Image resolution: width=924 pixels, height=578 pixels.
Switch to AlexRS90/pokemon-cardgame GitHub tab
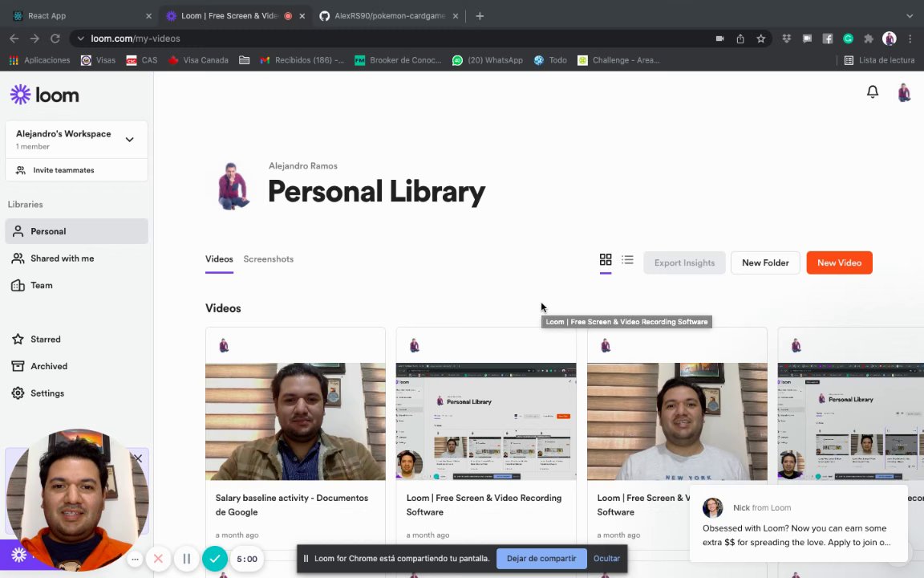[x=390, y=16]
